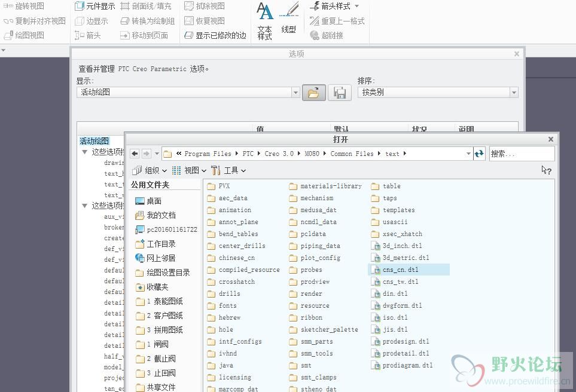Image resolution: width=576 pixels, height=392 pixels.
Task: Select 我的文档 in common folders
Action: (x=156, y=215)
